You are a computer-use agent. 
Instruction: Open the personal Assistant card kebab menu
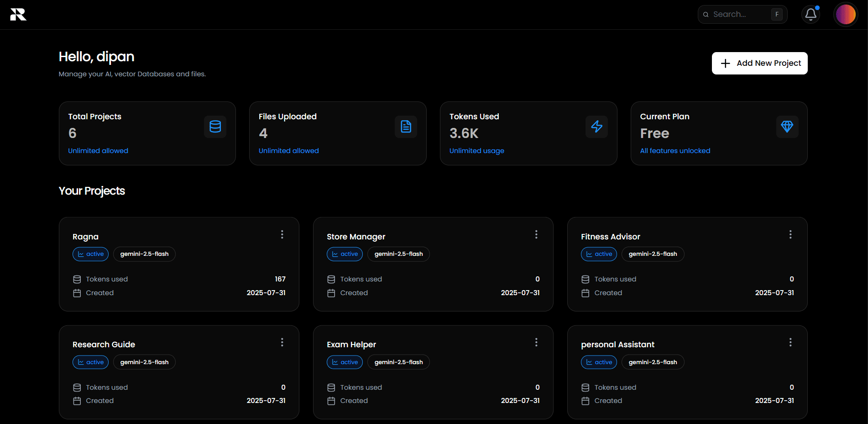(x=790, y=342)
